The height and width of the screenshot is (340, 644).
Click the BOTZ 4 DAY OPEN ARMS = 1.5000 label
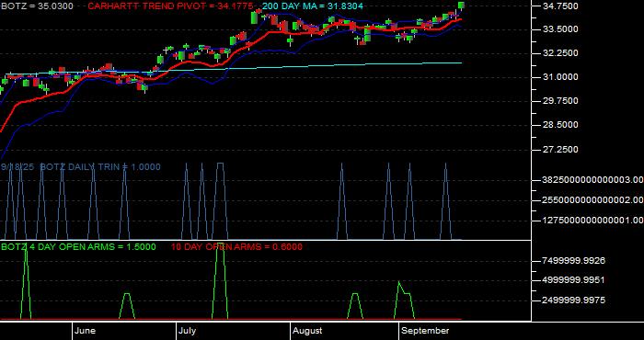click(78, 247)
